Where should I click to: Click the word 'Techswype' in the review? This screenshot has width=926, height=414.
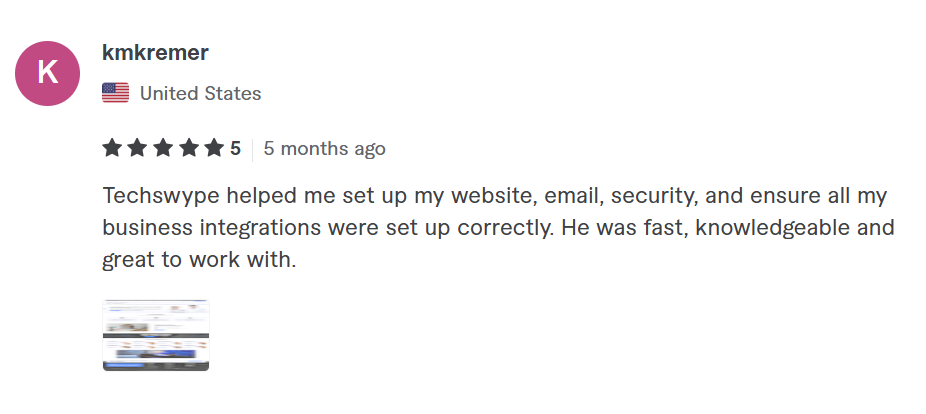pyautogui.click(x=151, y=195)
